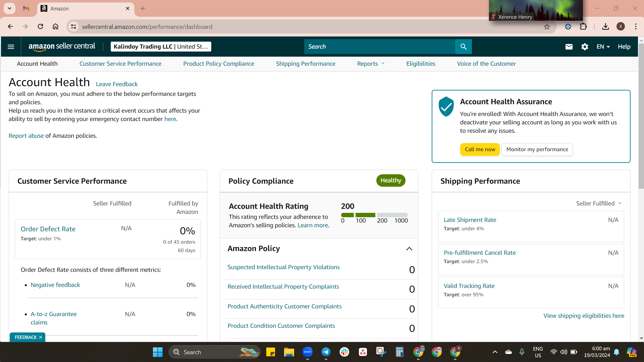This screenshot has width=644, height=362.
Task: Open the volume control in system tray
Action: click(x=563, y=352)
